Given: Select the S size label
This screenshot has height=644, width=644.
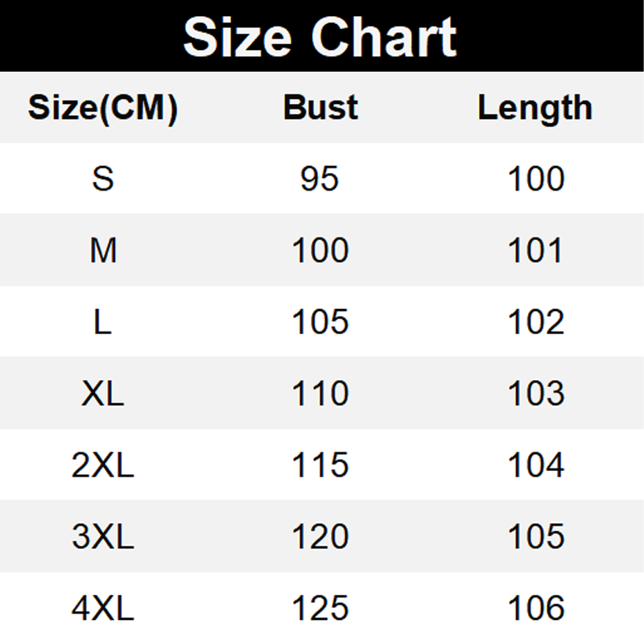Looking at the screenshot, I should tap(103, 179).
